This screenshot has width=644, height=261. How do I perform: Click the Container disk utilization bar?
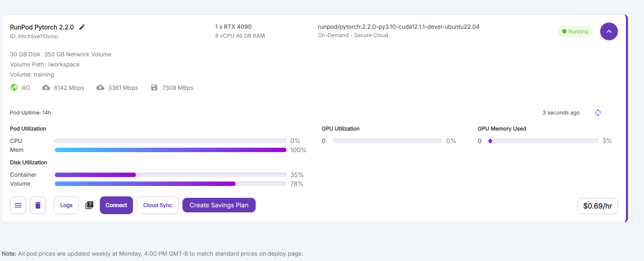[170, 175]
